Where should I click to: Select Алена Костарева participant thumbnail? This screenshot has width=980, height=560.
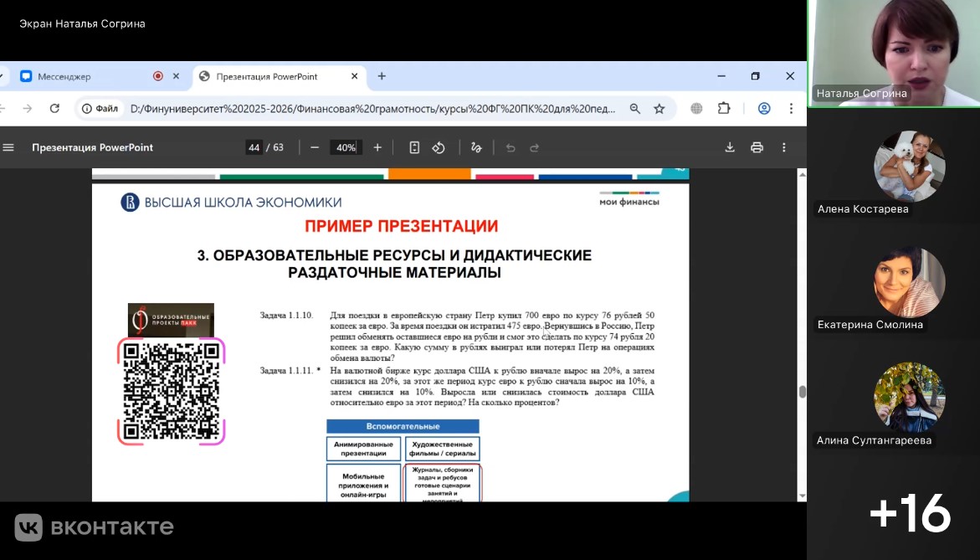click(909, 167)
